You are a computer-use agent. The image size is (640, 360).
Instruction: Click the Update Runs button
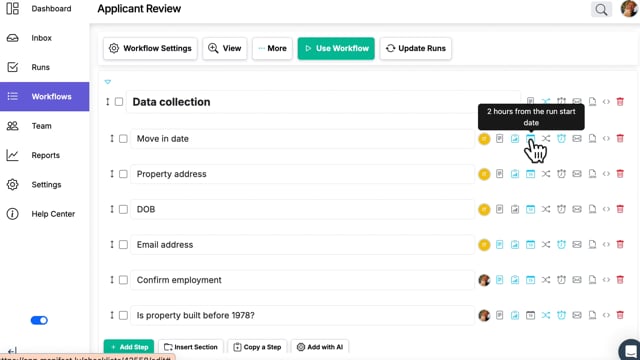pyautogui.click(x=416, y=48)
